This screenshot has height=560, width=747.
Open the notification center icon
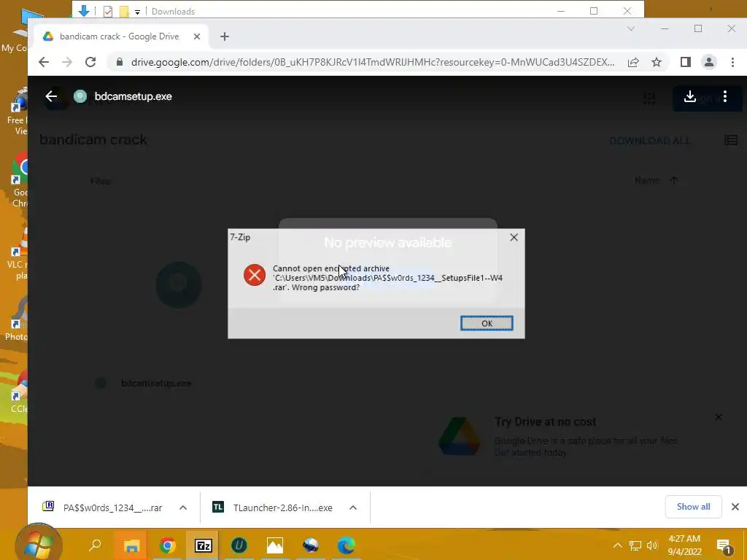tap(724, 546)
